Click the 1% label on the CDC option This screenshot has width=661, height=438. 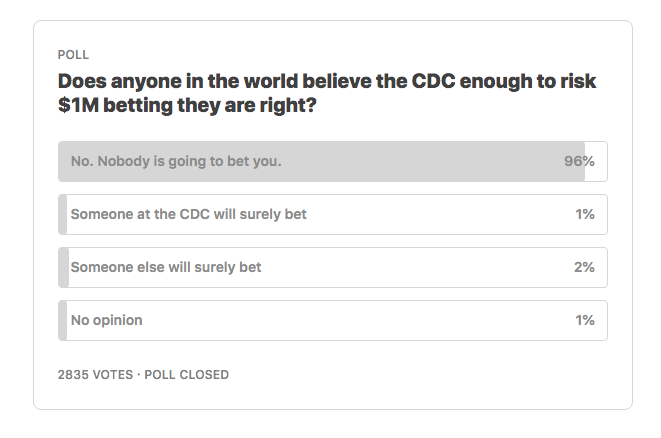pyautogui.click(x=585, y=214)
